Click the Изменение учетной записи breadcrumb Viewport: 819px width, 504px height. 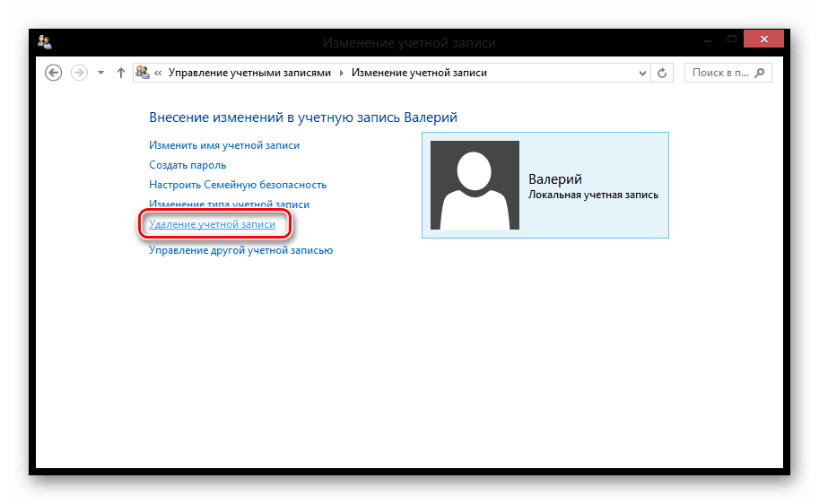click(x=419, y=73)
